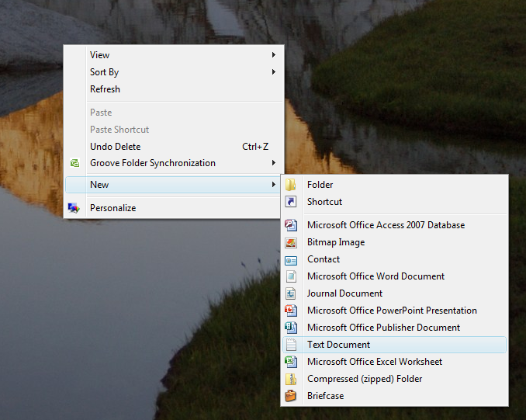Click the Word Document icon
The height and width of the screenshot is (420, 526).
(291, 276)
